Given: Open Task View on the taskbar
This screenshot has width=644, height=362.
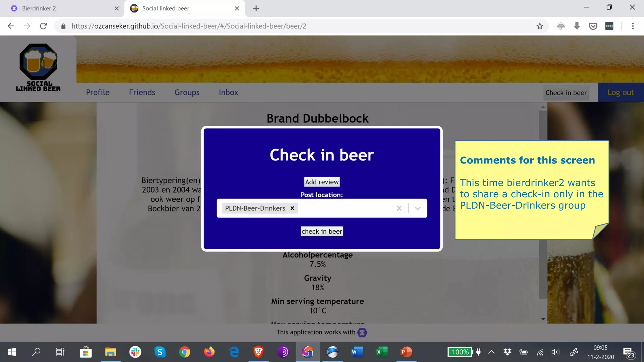Looking at the screenshot, I should [x=60, y=352].
